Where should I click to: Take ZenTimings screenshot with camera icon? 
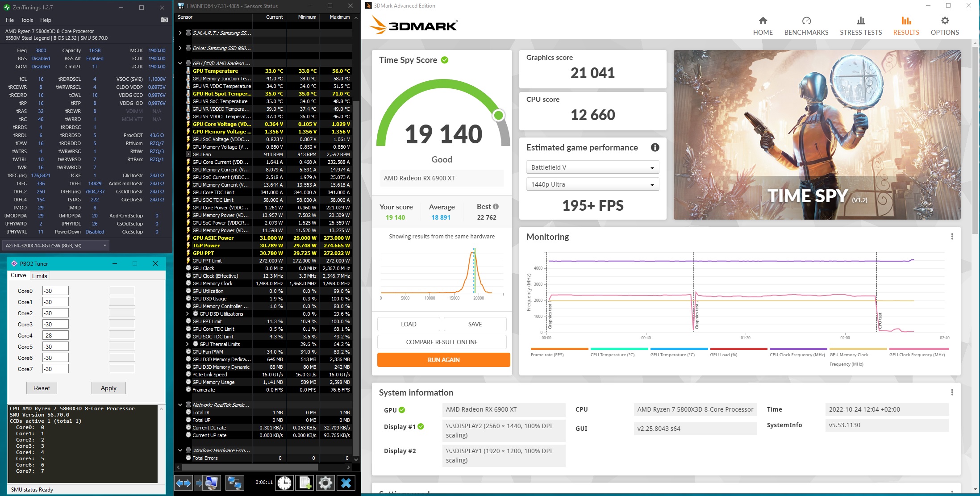coord(164,20)
